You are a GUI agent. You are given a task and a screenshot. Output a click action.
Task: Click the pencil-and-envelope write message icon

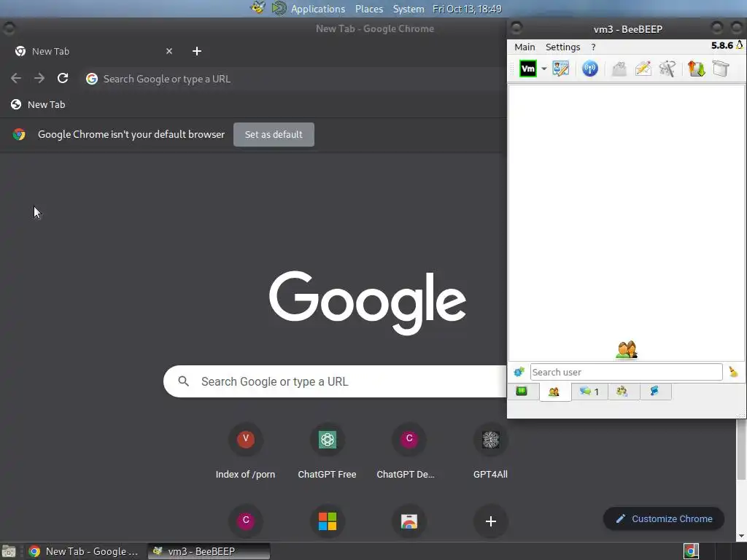(x=643, y=69)
